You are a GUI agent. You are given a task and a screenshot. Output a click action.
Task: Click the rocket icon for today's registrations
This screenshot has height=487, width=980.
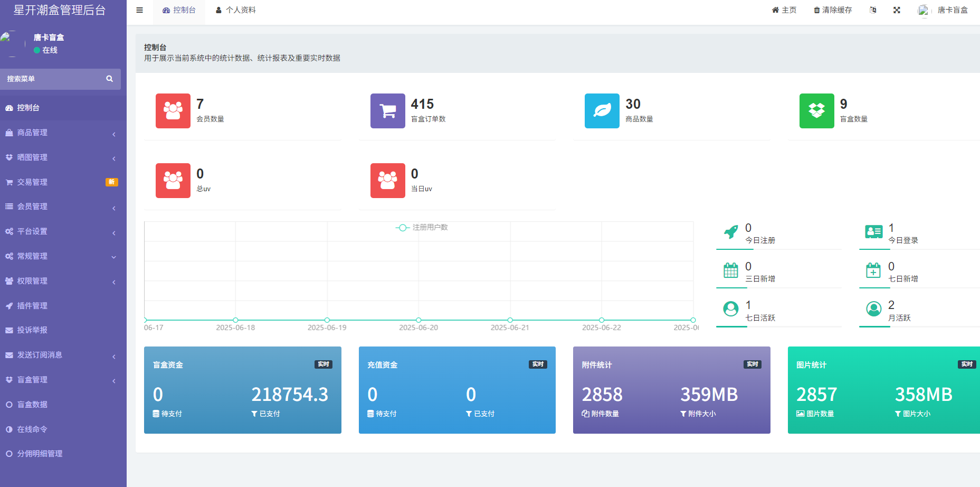click(x=731, y=232)
